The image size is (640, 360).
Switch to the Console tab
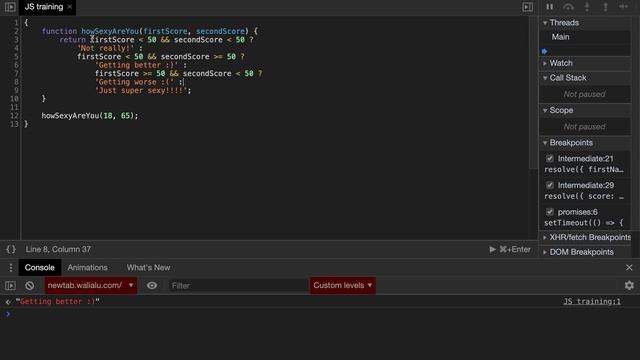click(x=40, y=268)
